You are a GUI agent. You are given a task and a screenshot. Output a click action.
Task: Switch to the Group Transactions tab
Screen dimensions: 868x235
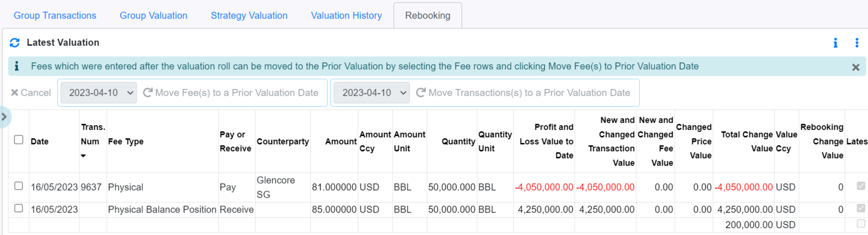pos(55,15)
